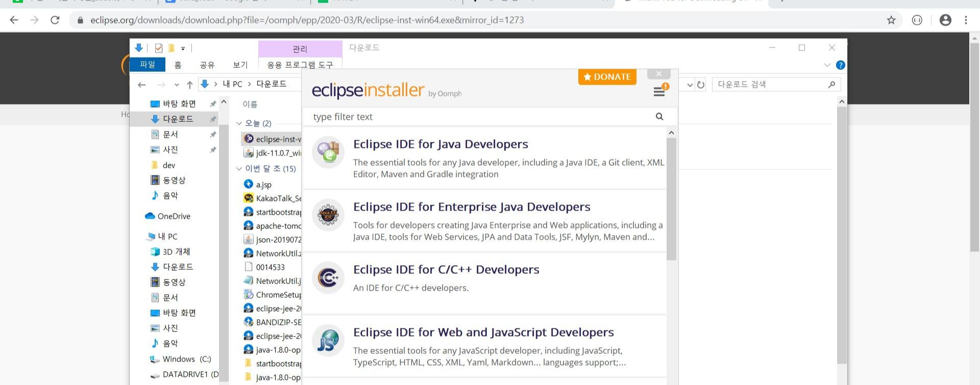The height and width of the screenshot is (385, 980).
Task: Open Chrome profile avatar
Action: [945, 20]
